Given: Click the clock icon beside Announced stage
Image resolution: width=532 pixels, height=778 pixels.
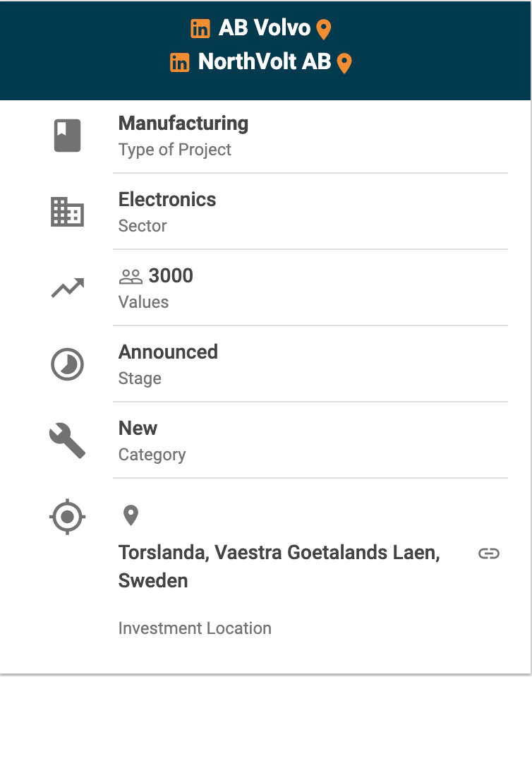Looking at the screenshot, I should point(68,364).
